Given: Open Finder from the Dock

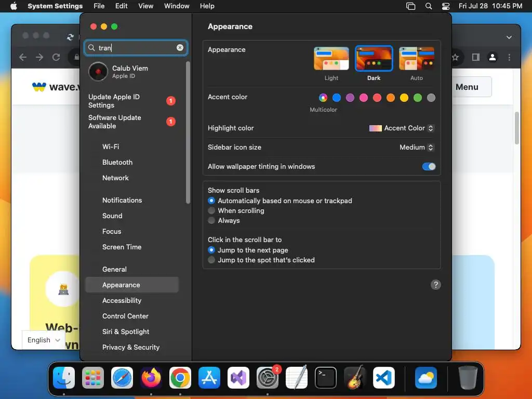Looking at the screenshot, I should pyautogui.click(x=64, y=378).
